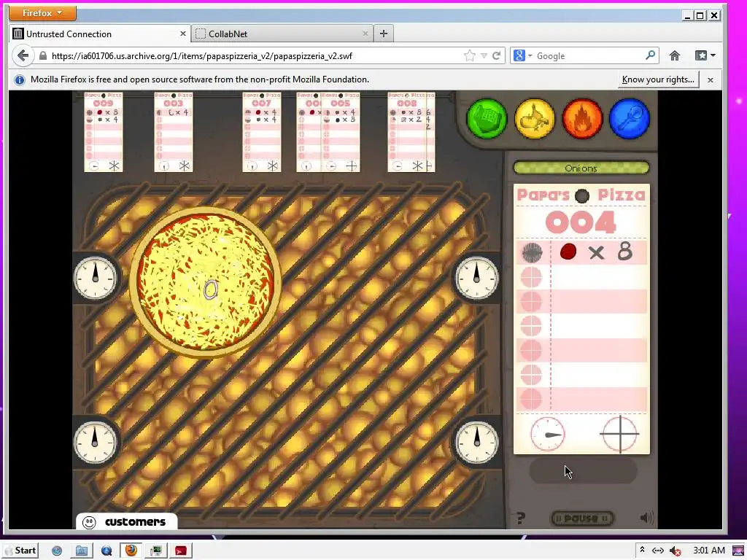Go back to the previous page
This screenshot has height=560, width=747.
coord(23,55)
